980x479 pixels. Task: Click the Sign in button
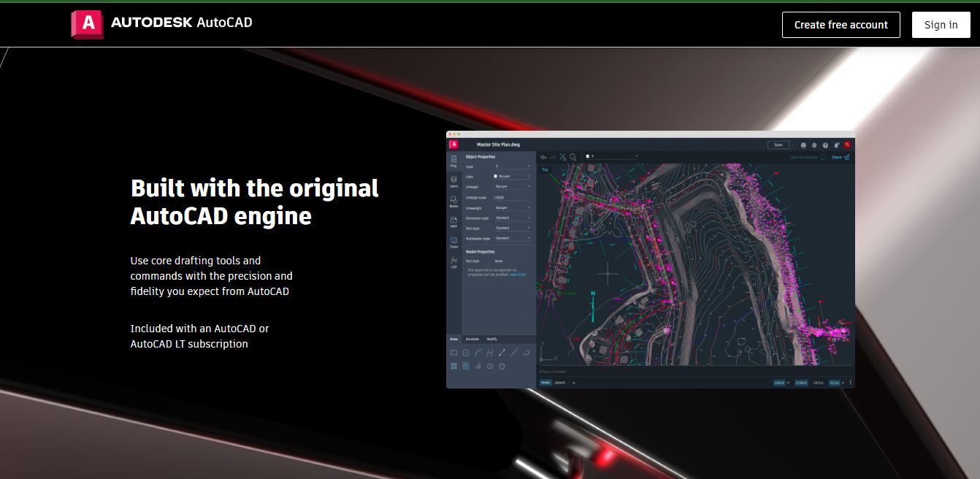941,25
